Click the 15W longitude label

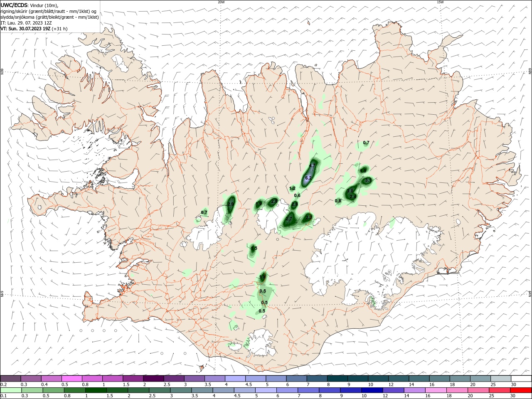pyautogui.click(x=440, y=2)
